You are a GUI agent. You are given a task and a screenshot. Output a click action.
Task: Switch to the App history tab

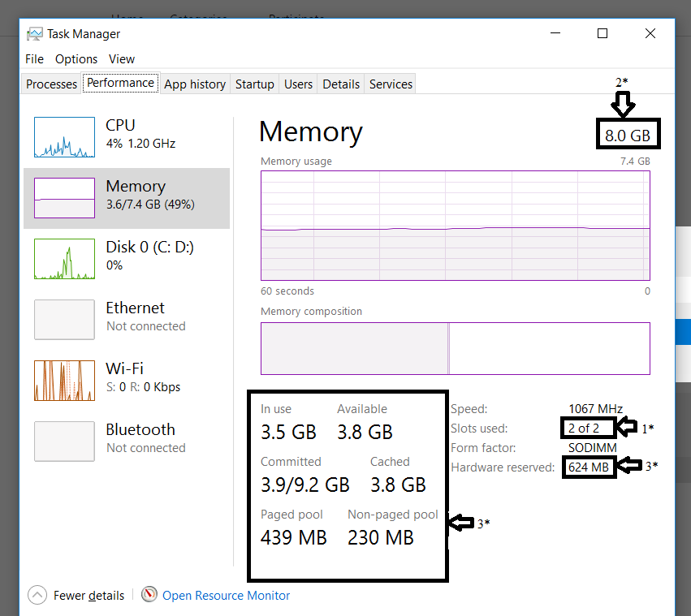point(195,84)
